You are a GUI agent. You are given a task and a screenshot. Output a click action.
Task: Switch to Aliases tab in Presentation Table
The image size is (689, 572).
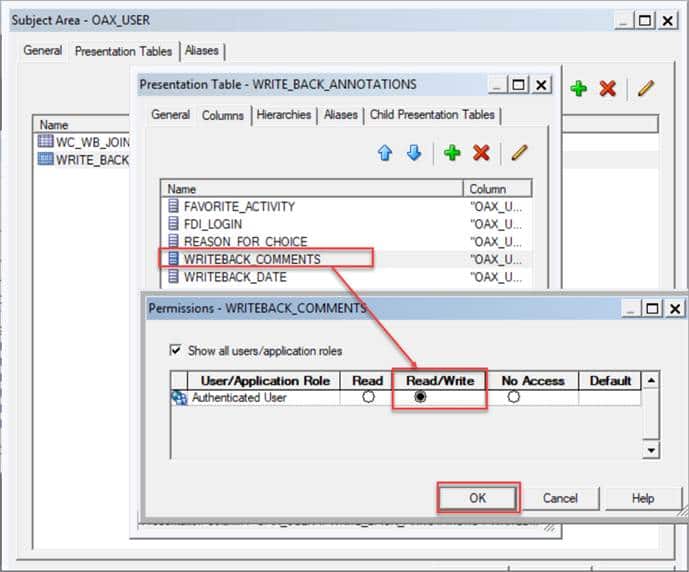pos(341,115)
